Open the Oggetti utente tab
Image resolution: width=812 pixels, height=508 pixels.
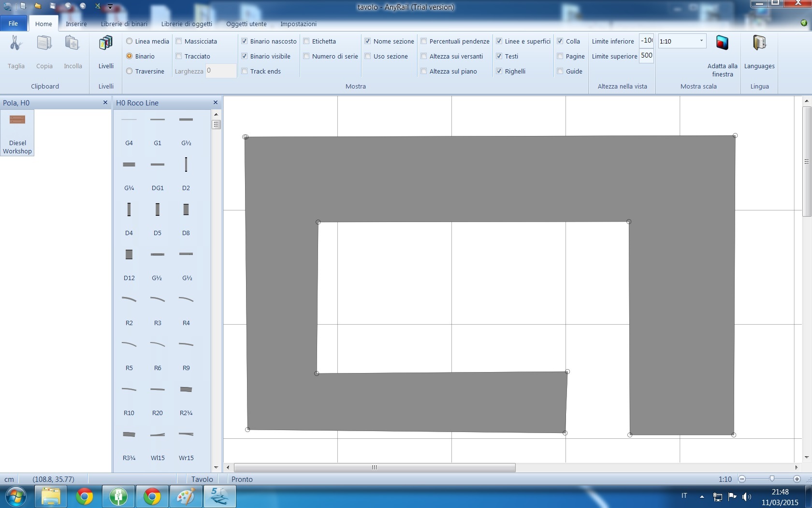click(246, 24)
